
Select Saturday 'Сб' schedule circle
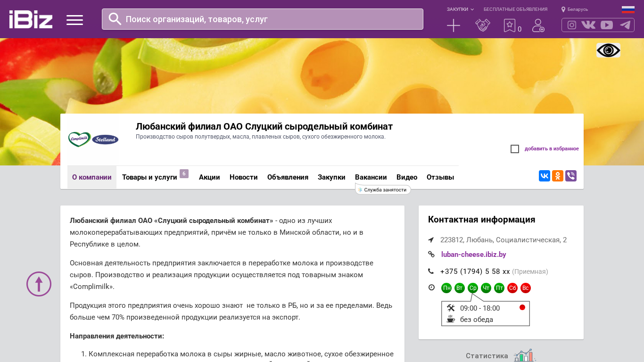[x=512, y=288]
